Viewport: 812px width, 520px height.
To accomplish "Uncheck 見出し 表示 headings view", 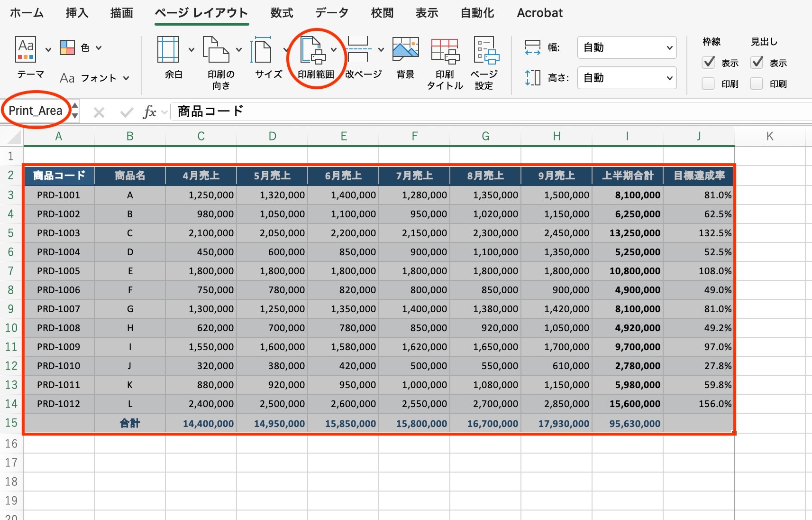I will tap(757, 62).
